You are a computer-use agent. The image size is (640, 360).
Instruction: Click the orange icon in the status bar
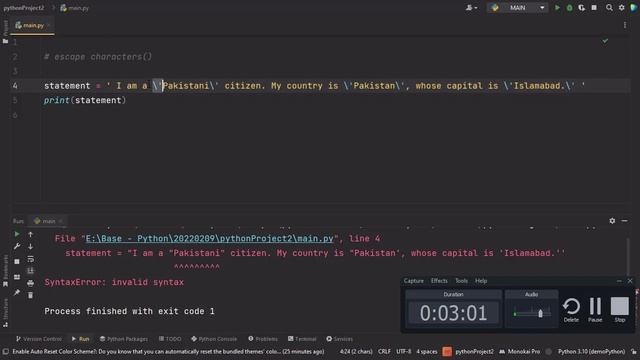447,351
